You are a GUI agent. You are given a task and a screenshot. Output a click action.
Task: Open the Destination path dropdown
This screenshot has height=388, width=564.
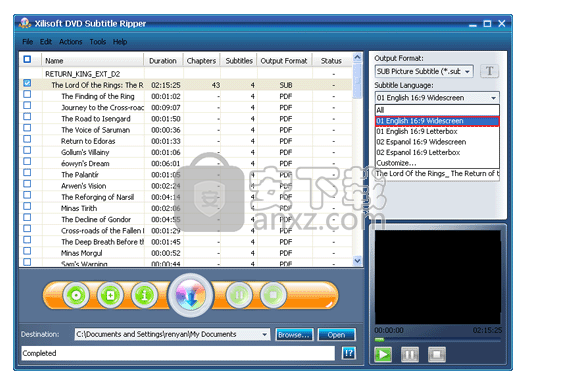264,334
